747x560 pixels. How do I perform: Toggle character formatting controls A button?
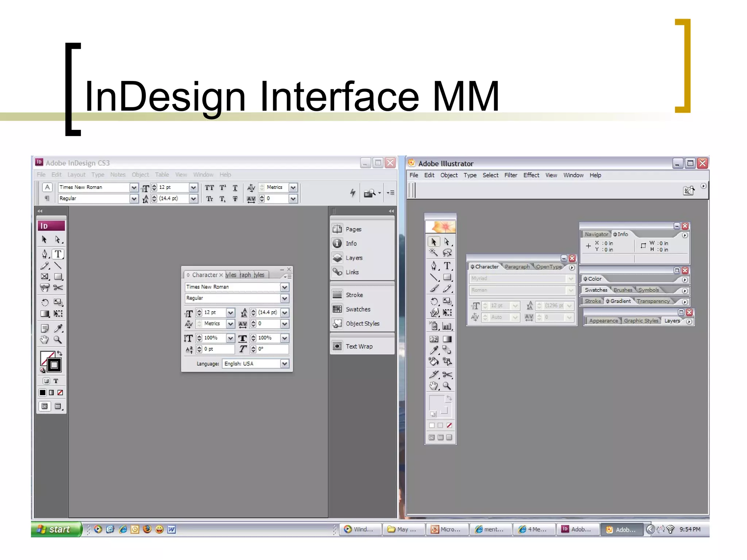coord(47,187)
